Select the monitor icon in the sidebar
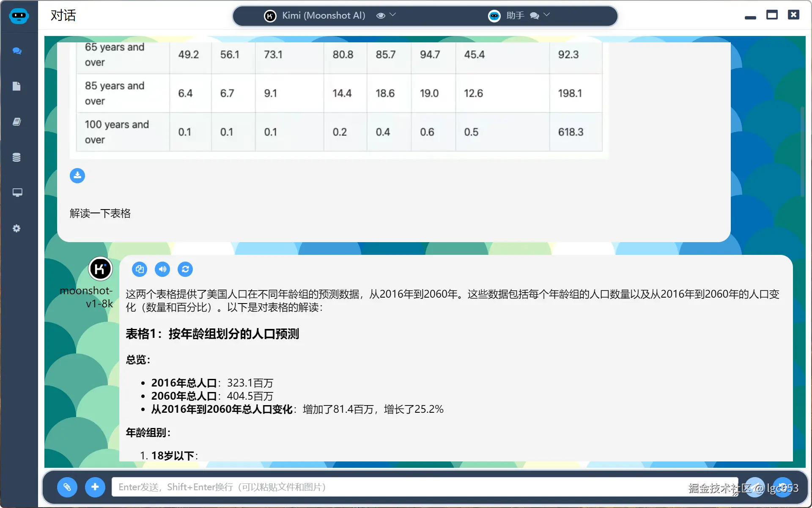The height and width of the screenshot is (508, 812). pos(17,193)
